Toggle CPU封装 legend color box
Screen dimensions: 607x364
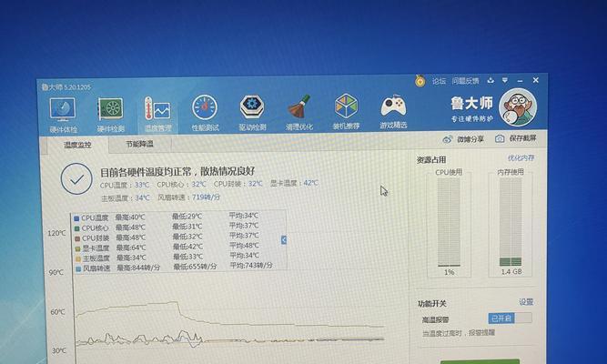point(77,238)
